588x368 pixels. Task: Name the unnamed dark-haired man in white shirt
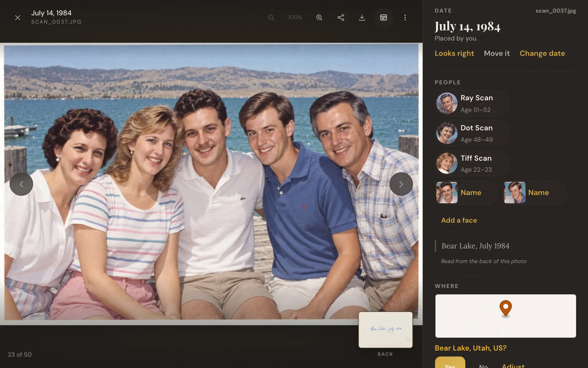coord(466,193)
